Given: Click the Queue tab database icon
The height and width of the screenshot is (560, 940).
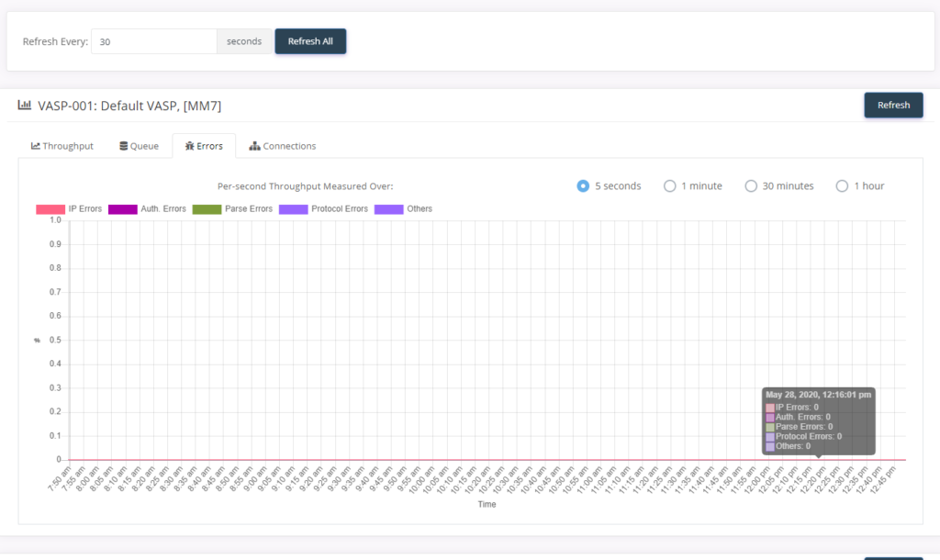Looking at the screenshot, I should click(x=124, y=146).
